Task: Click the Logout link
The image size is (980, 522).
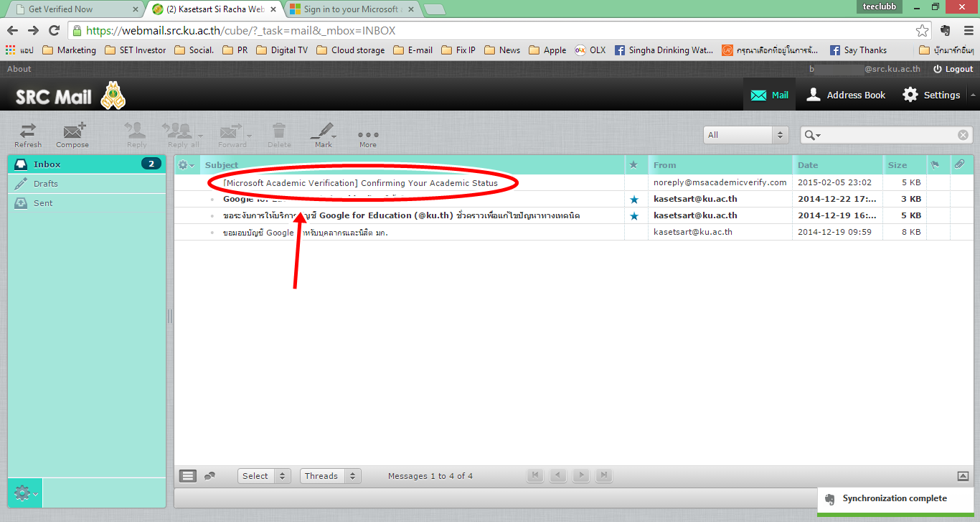Action: point(953,69)
